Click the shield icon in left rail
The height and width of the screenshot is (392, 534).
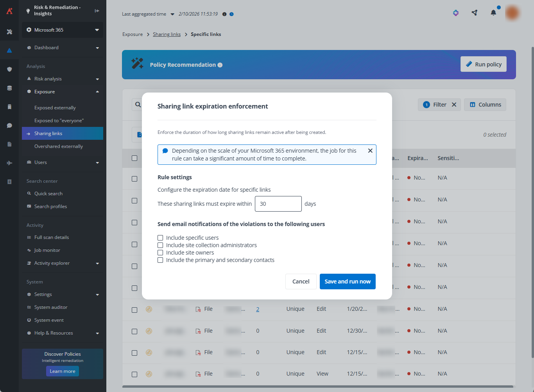coord(9,69)
